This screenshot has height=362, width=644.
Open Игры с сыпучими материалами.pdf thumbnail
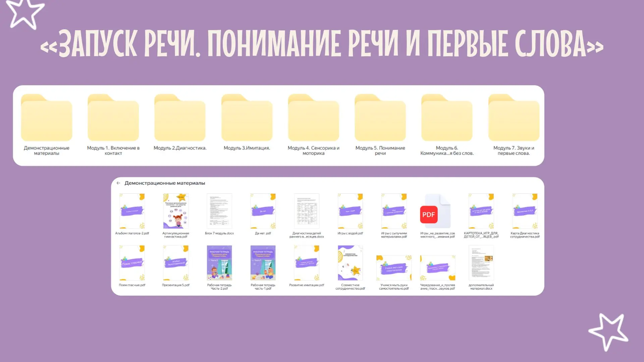pyautogui.click(x=394, y=211)
